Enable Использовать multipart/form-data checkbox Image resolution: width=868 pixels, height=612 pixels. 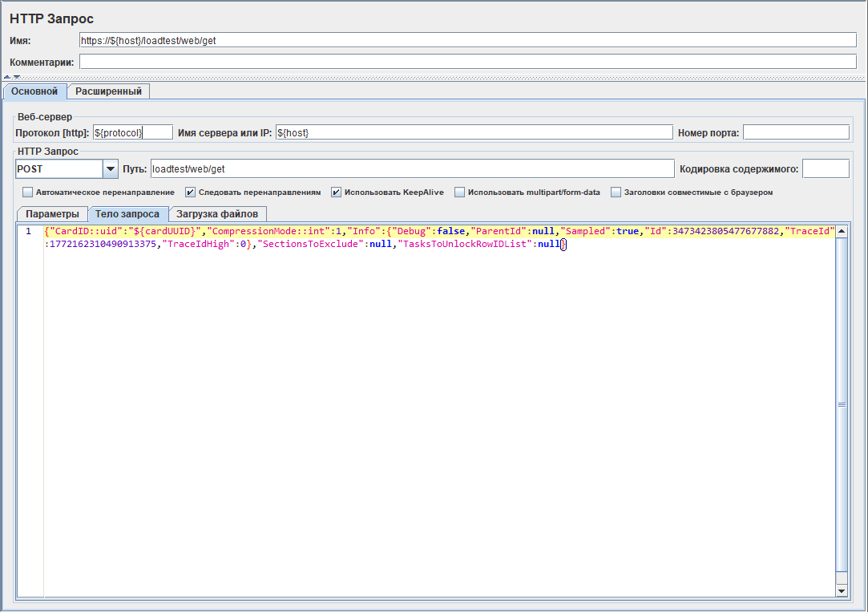459,193
